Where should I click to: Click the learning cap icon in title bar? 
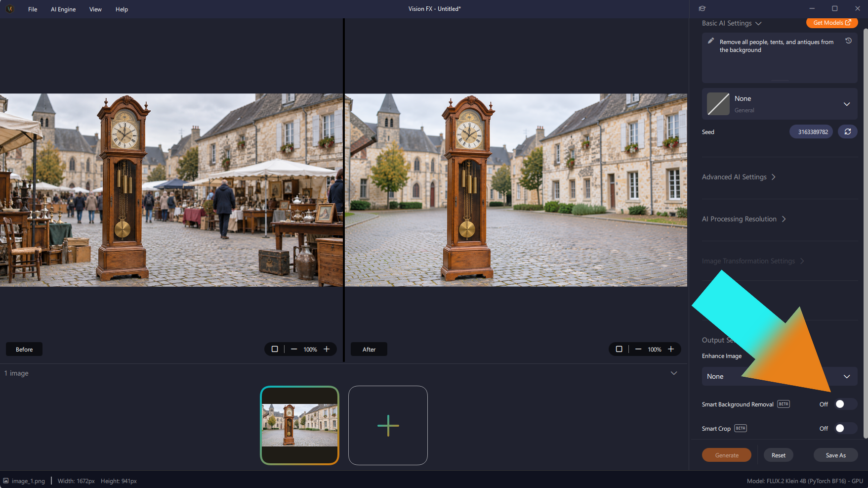[702, 8]
